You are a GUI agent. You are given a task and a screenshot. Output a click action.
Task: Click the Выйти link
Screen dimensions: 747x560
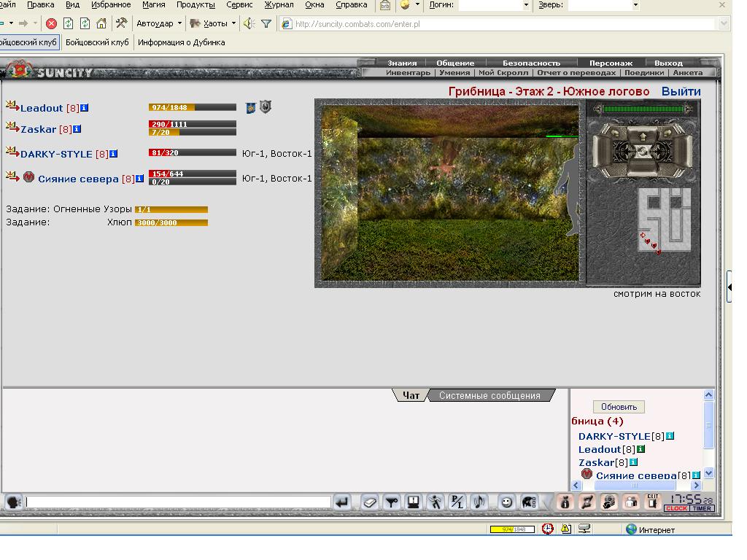[x=681, y=91]
